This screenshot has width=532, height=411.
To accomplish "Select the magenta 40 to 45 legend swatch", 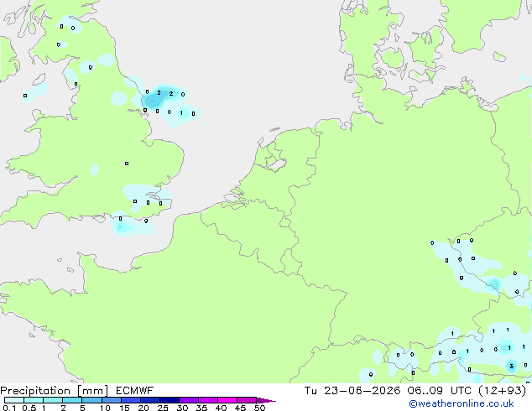I will click(x=227, y=400).
